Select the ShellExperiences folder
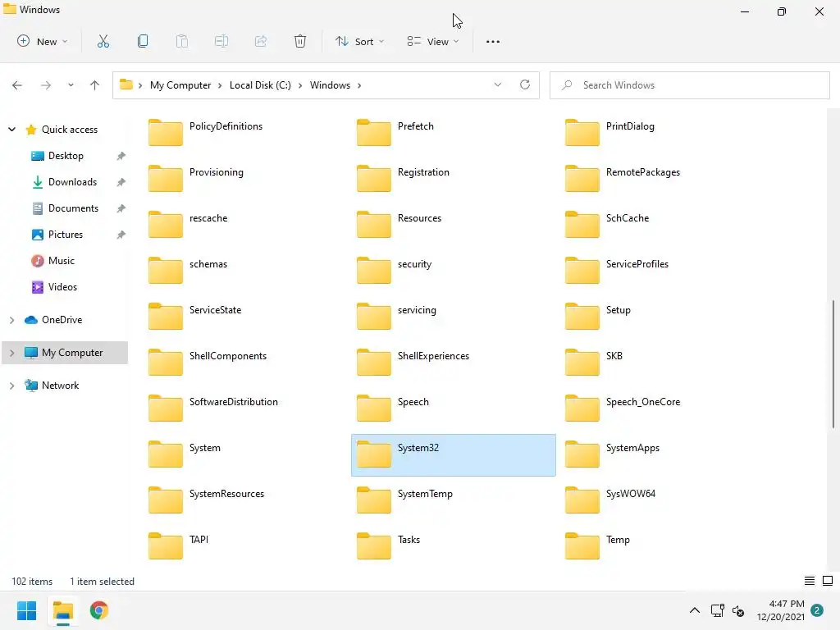840x630 pixels. [x=413, y=363]
